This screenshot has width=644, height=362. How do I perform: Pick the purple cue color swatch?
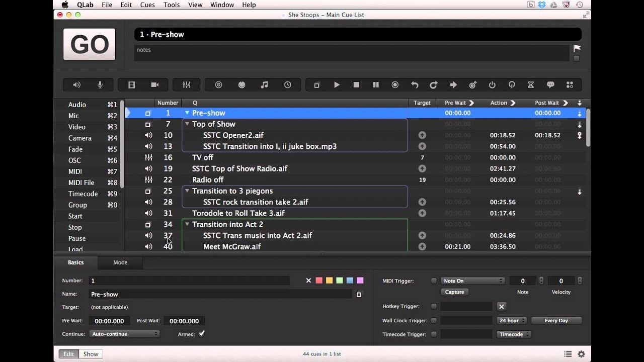(360, 281)
